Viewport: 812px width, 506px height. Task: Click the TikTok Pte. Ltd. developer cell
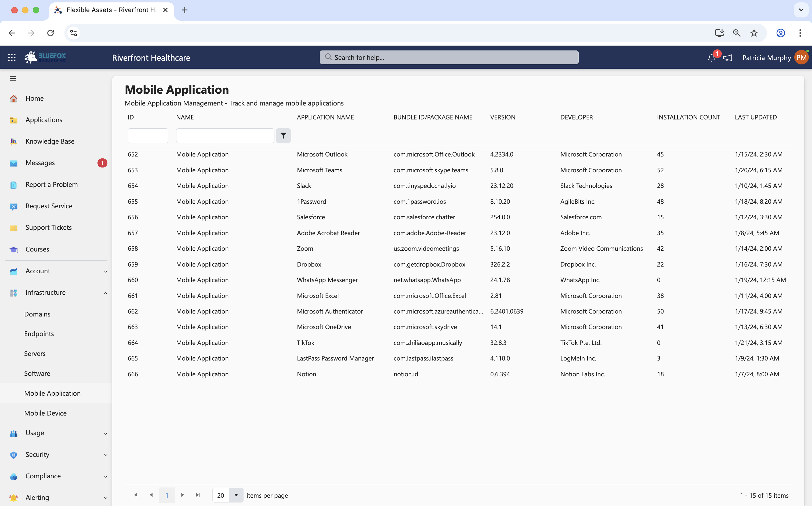coord(581,343)
